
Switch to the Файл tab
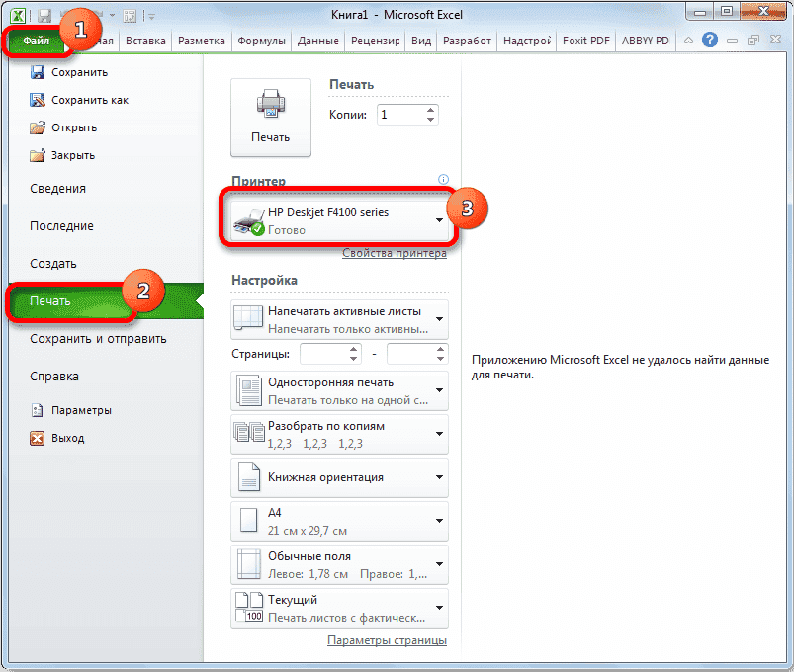pos(37,42)
